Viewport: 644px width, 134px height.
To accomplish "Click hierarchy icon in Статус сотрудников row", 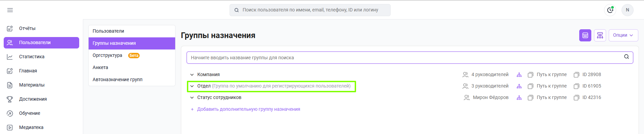I will tap(519, 98).
